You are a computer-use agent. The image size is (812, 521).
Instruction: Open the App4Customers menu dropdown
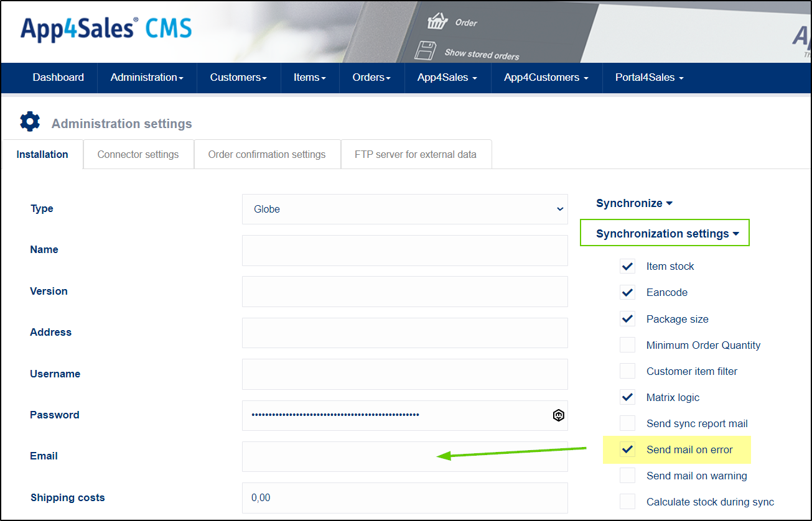click(x=546, y=78)
